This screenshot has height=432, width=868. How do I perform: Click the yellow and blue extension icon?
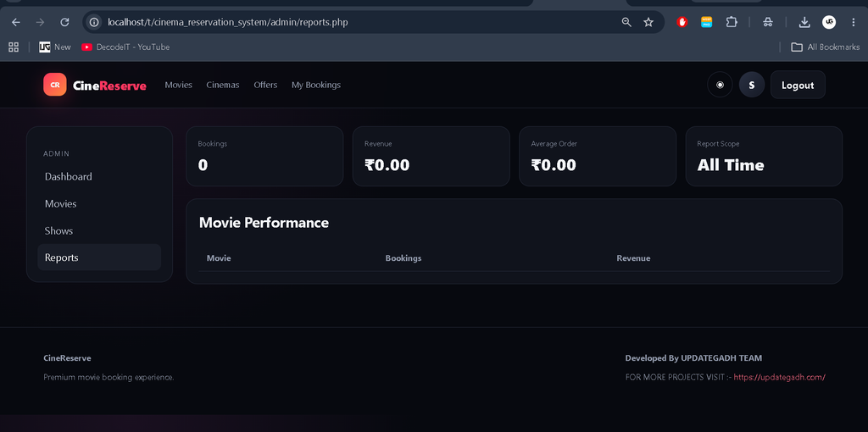click(706, 22)
